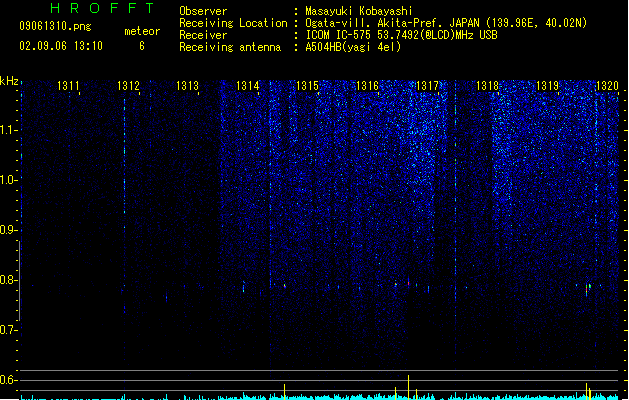The image size is (629, 400).
Task: Click the Receiving Location label
Action: (233, 23)
